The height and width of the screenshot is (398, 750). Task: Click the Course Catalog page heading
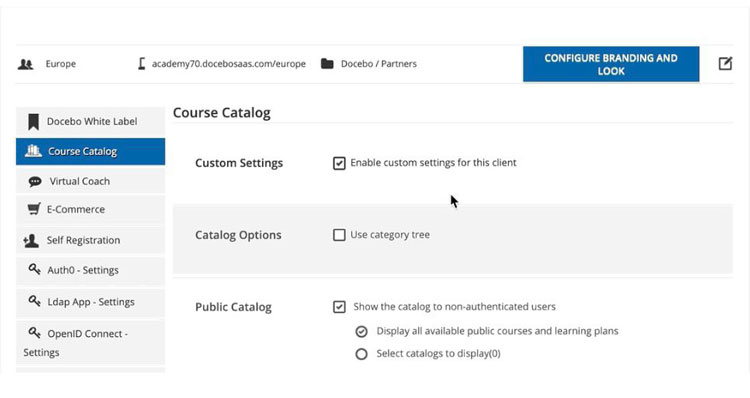tap(221, 113)
